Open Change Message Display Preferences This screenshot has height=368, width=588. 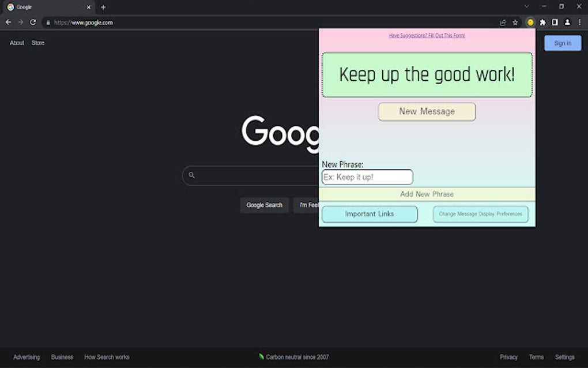coord(480,214)
